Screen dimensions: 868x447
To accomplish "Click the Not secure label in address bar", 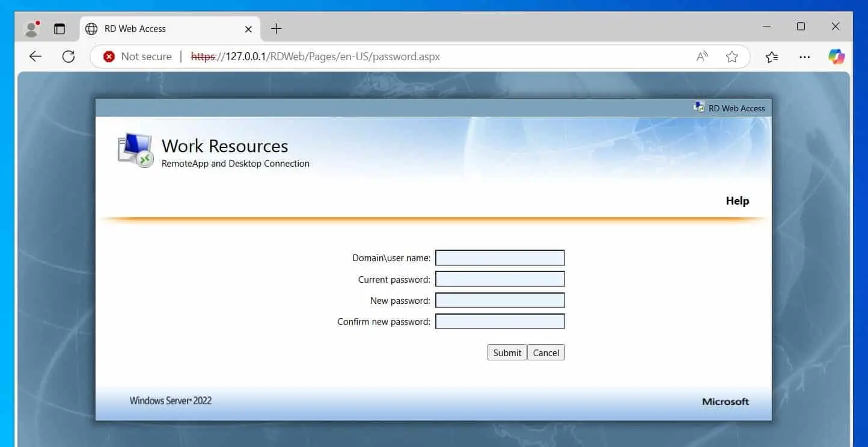I will 146,57.
